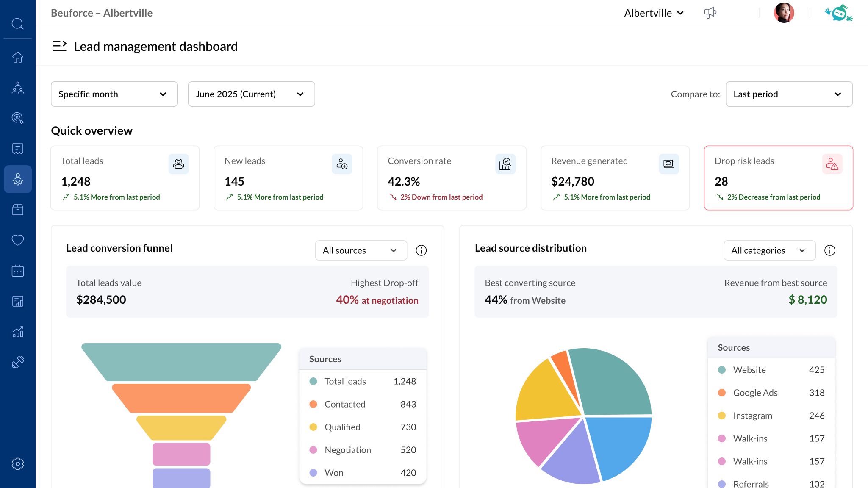This screenshot has width=868, height=488.
Task: Expand the All sources filter
Action: tap(361, 250)
